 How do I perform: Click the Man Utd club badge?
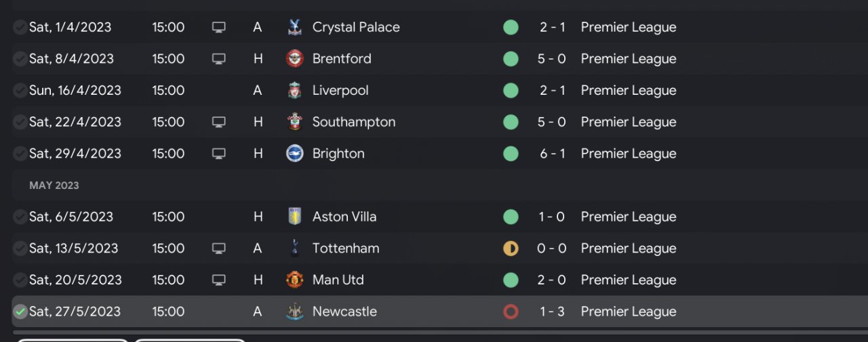pyautogui.click(x=295, y=280)
